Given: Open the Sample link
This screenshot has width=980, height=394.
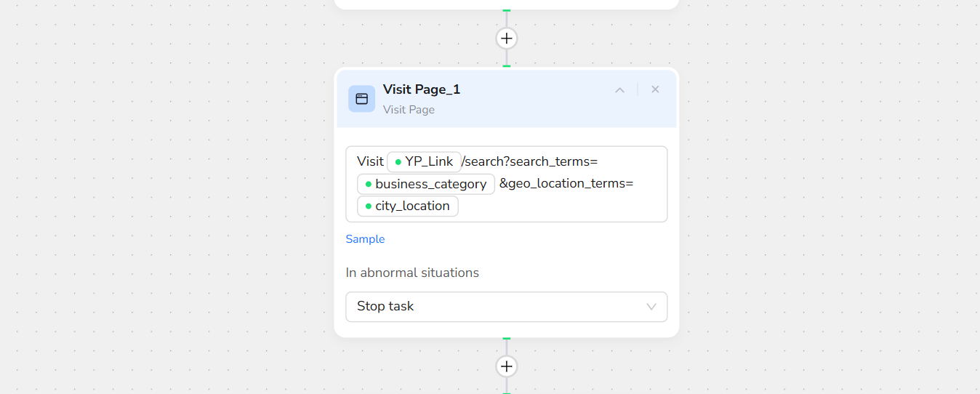Looking at the screenshot, I should 365,239.
